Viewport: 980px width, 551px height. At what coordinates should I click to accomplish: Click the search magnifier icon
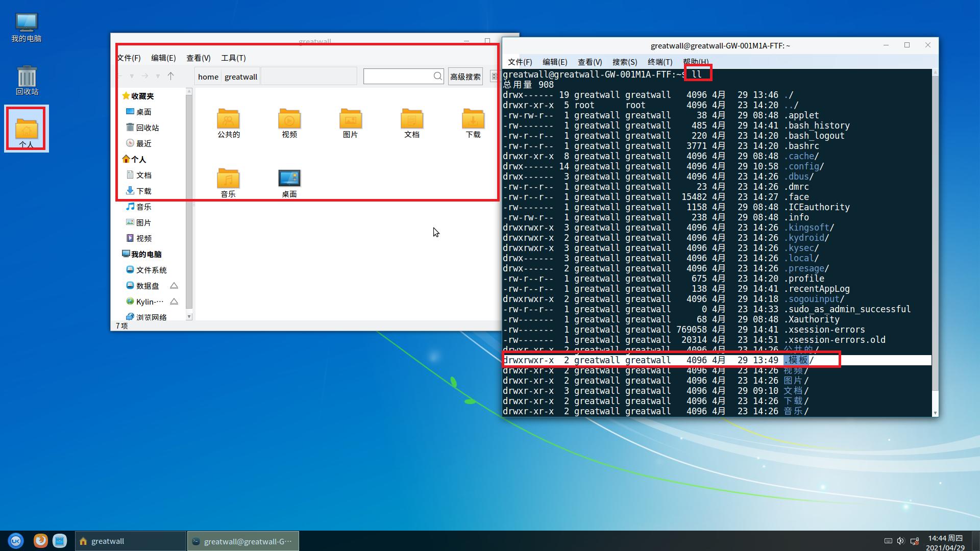point(438,76)
